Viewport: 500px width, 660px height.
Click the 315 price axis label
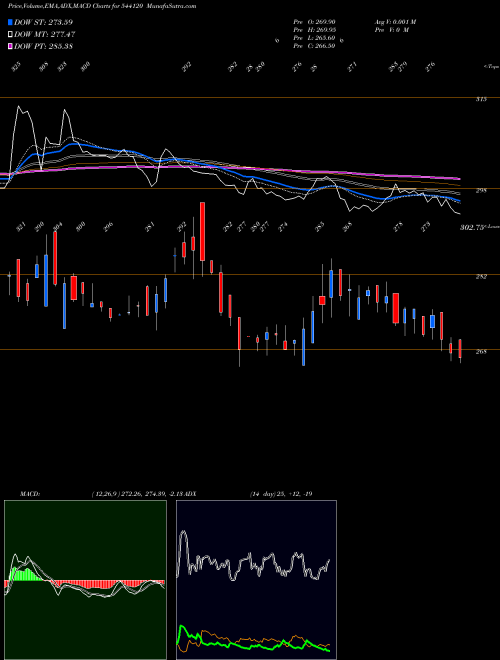click(x=481, y=99)
